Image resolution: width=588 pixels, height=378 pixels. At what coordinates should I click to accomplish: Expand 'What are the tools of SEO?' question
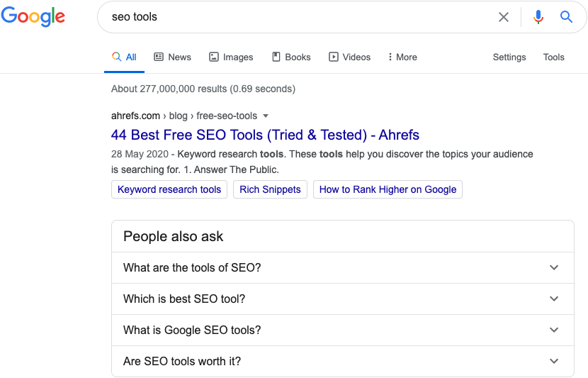coord(343,267)
